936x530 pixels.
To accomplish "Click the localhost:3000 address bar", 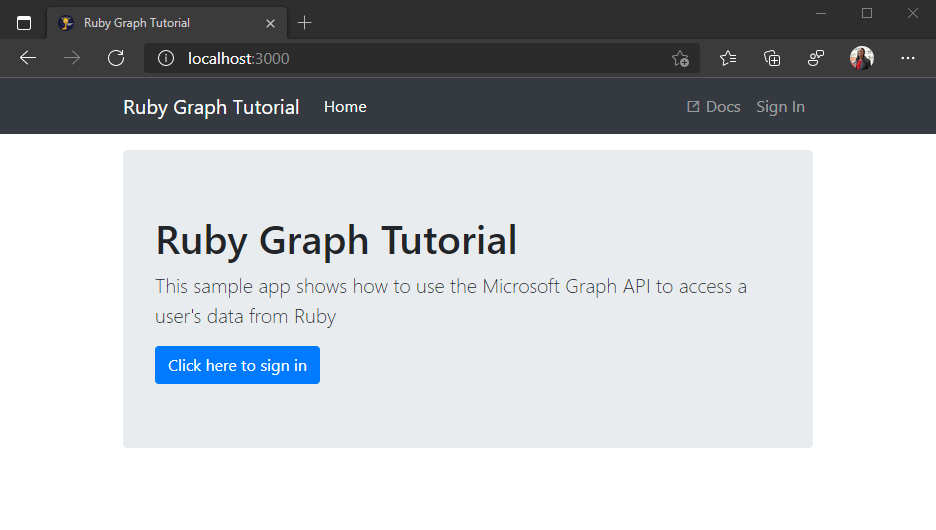I will click(421, 58).
